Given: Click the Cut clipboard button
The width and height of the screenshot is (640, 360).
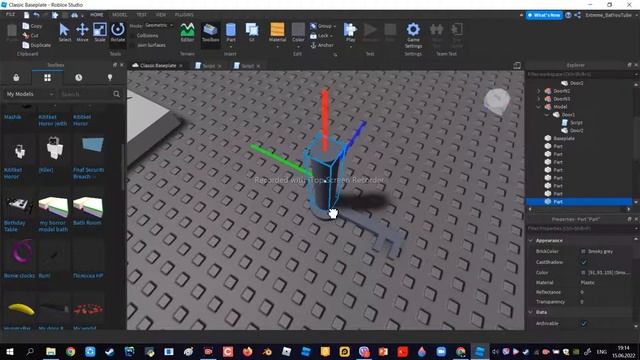Looking at the screenshot, I should coord(31,36).
